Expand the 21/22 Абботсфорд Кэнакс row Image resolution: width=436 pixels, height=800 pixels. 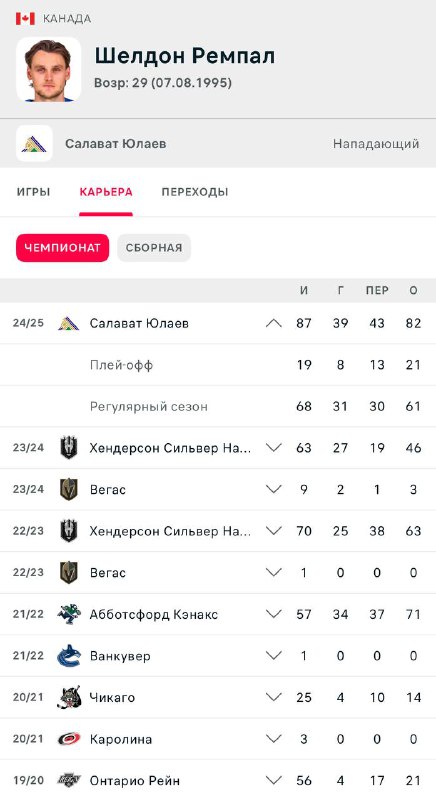[x=274, y=614]
